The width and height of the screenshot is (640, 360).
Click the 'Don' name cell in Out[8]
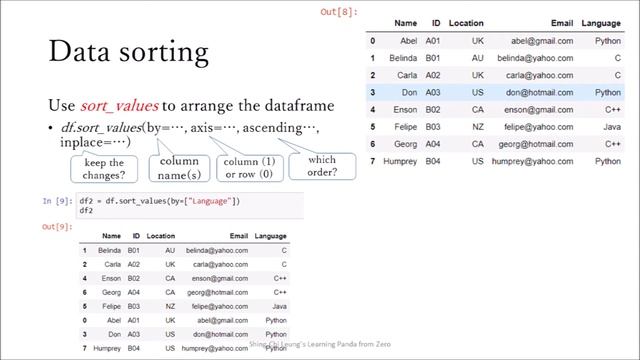point(409,92)
